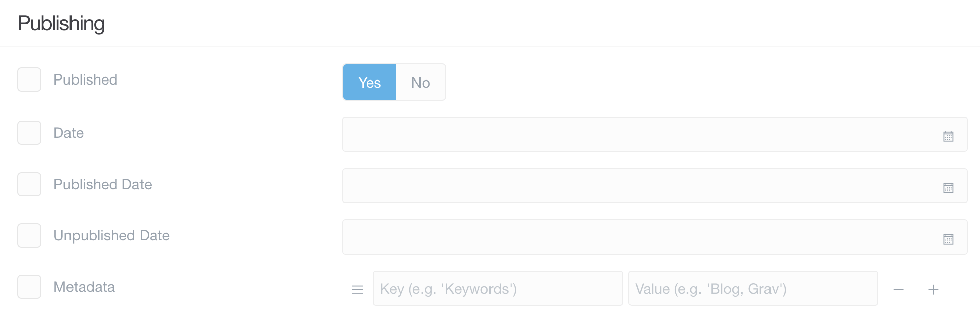
Task: Enable the Unpublished Date override checkbox
Action: [29, 235]
